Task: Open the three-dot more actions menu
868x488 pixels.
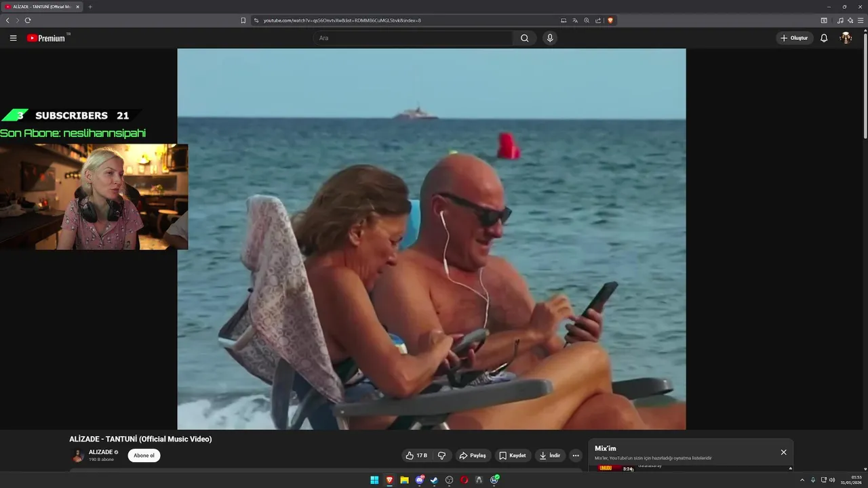Action: (576, 455)
